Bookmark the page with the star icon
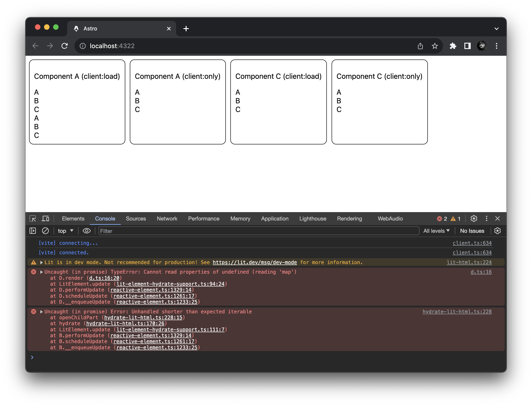 coord(435,46)
